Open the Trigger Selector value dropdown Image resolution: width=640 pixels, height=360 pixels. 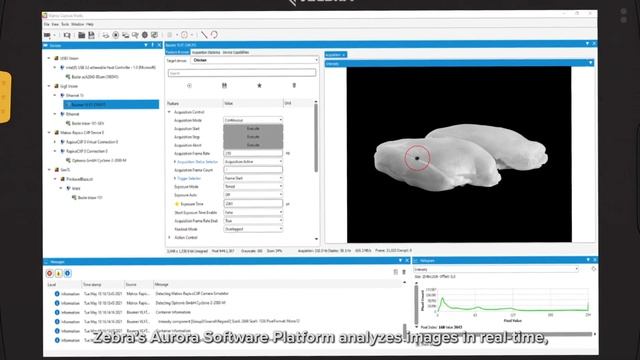pyautogui.click(x=253, y=178)
